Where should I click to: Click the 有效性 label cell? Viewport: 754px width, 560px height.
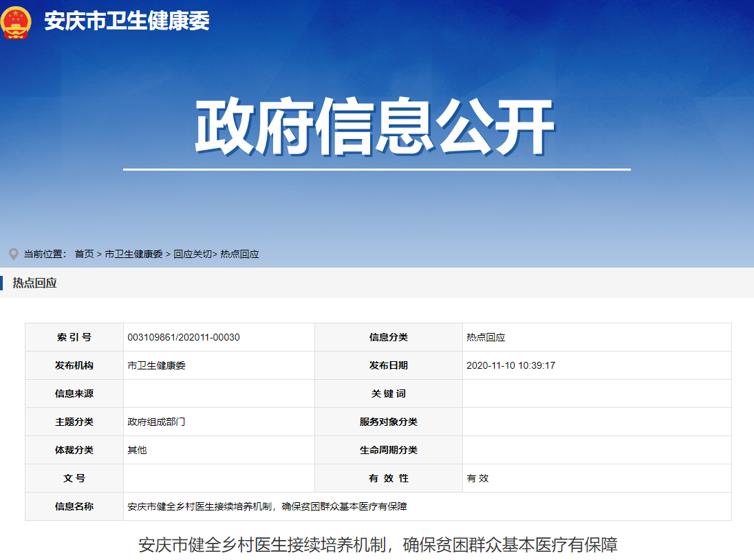pyautogui.click(x=389, y=478)
